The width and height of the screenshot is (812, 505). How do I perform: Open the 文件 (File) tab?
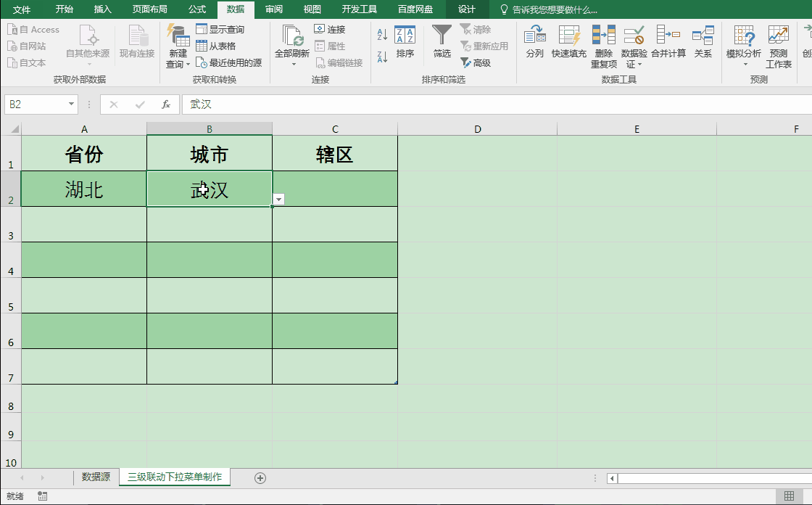[x=21, y=9]
